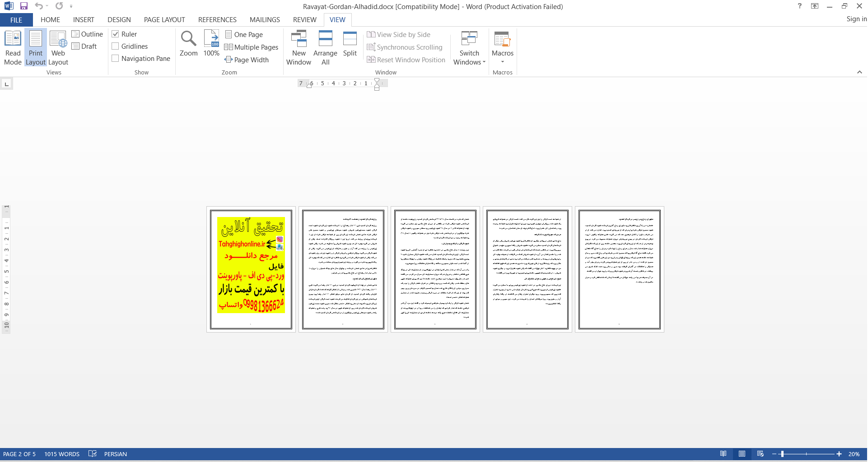
Task: Click Reset Window Position
Action: point(406,60)
